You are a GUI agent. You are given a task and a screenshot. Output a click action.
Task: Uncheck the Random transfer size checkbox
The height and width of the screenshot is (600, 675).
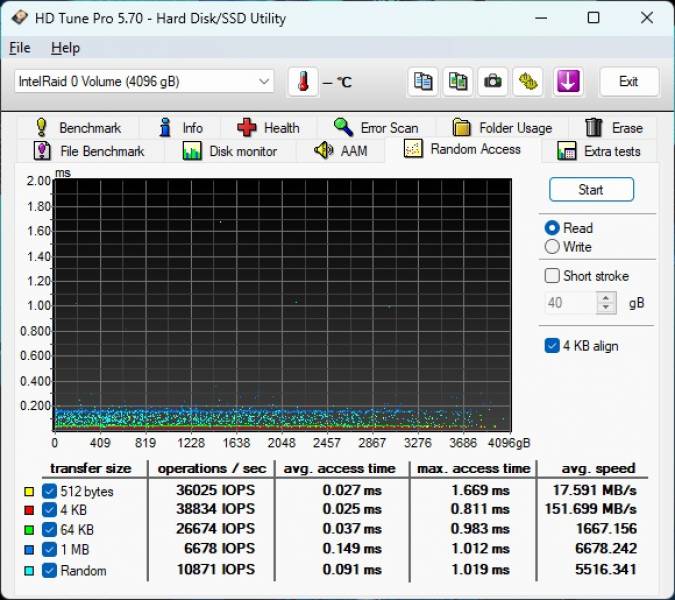(49, 570)
